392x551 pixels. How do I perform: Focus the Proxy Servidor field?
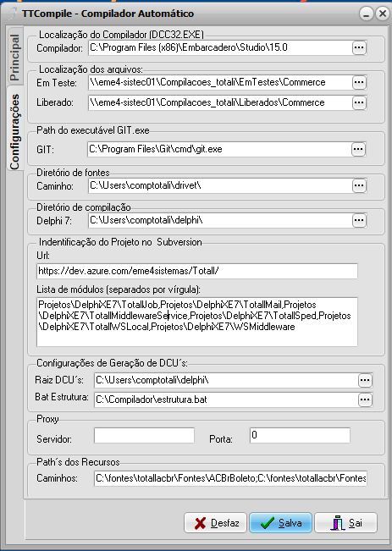(144, 435)
